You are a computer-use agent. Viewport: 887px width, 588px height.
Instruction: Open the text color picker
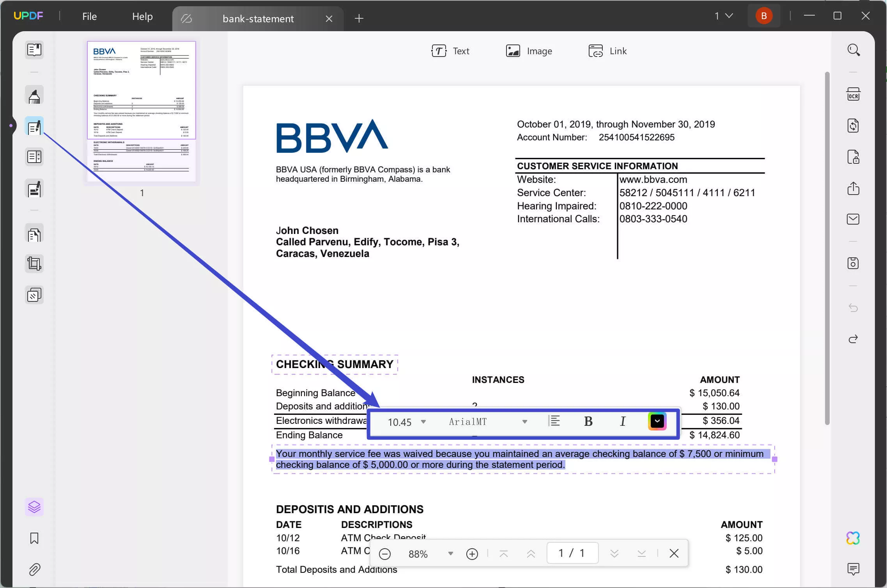click(x=657, y=421)
